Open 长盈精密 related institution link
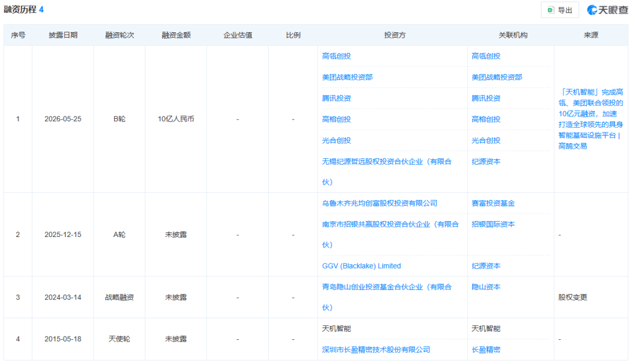 click(x=486, y=350)
